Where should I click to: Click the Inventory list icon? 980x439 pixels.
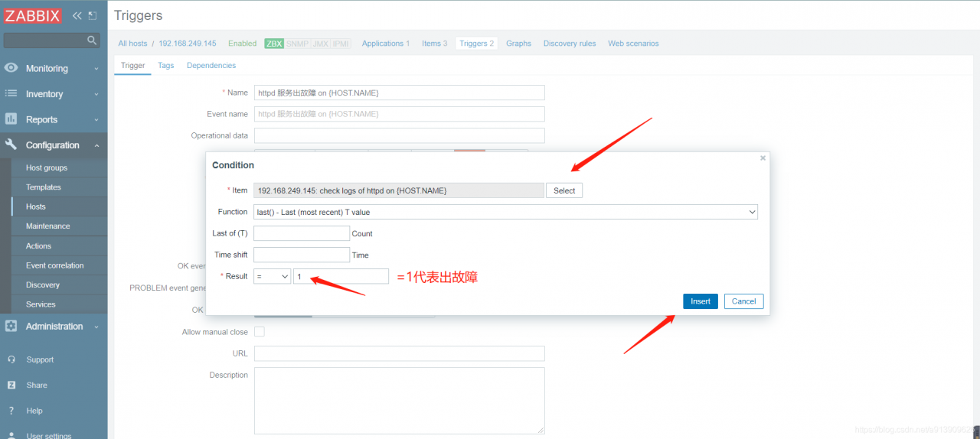11,93
